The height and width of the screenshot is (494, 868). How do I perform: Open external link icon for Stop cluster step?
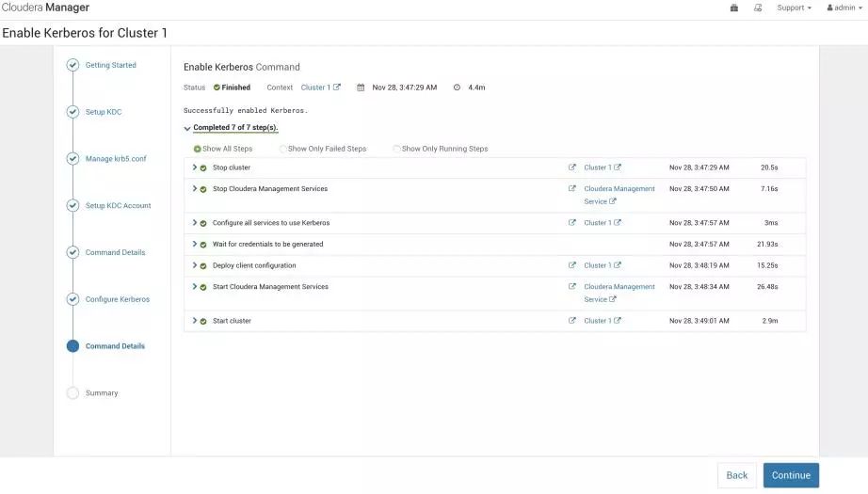pos(572,167)
